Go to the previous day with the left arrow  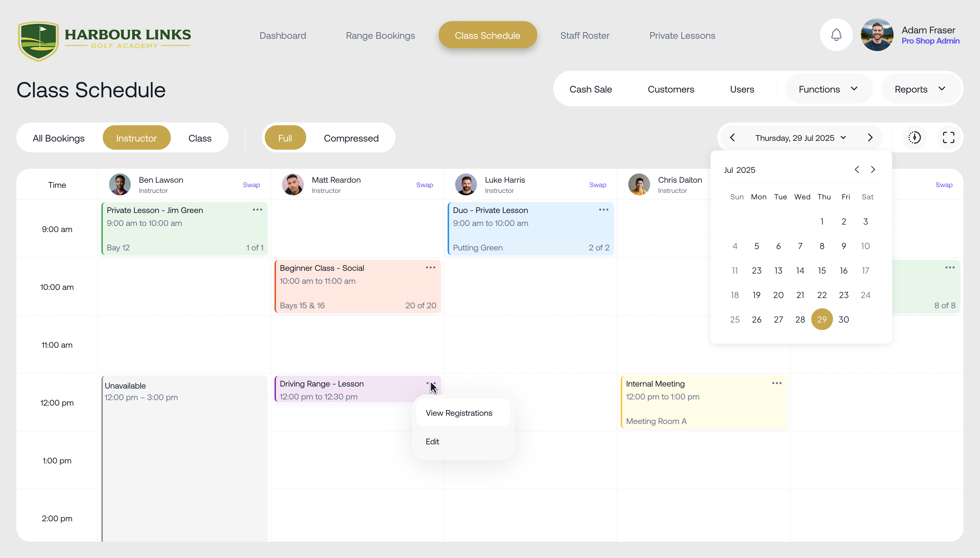(x=733, y=137)
